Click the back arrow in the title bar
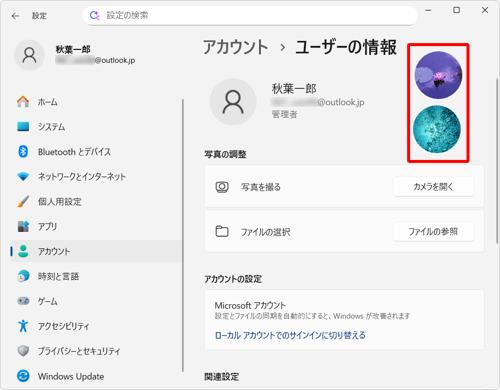Image resolution: width=500 pixels, height=390 pixels. point(15,16)
